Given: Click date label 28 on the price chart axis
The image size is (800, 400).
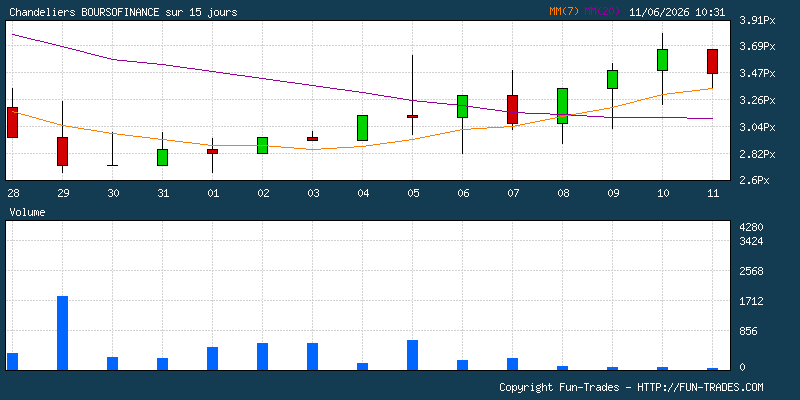Looking at the screenshot, I should (x=12, y=193).
